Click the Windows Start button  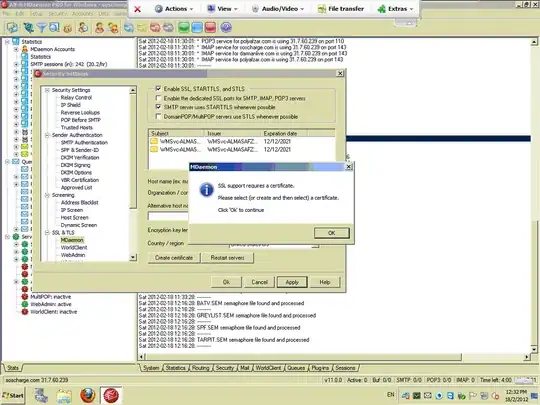12,395
